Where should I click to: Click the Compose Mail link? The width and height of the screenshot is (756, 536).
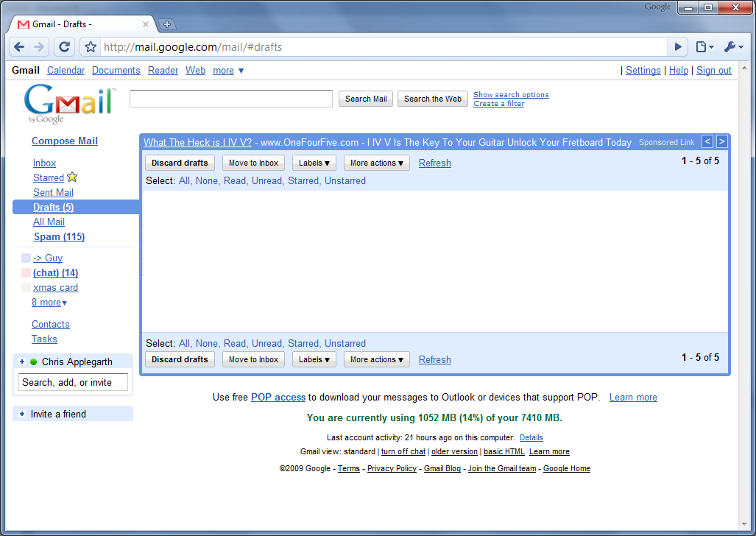tap(65, 141)
